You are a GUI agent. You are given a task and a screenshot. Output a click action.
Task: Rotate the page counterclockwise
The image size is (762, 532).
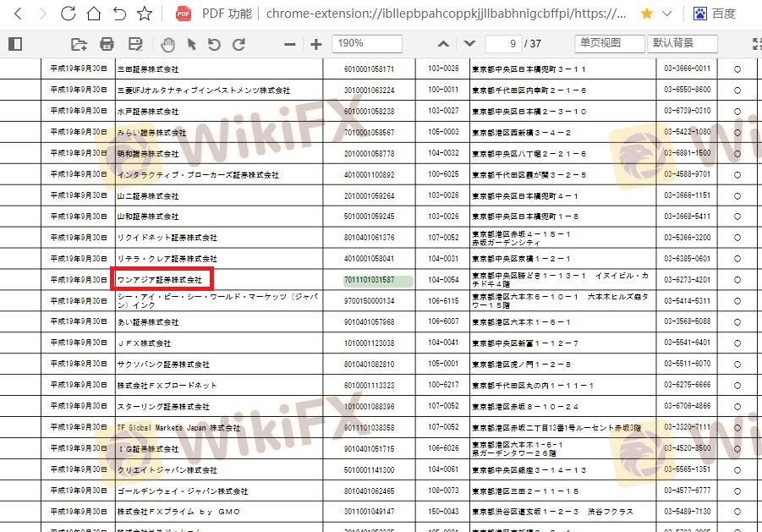(214, 44)
